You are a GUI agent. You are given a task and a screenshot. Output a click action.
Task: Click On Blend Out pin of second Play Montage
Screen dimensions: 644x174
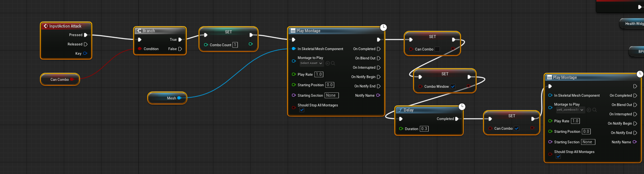pos(635,105)
